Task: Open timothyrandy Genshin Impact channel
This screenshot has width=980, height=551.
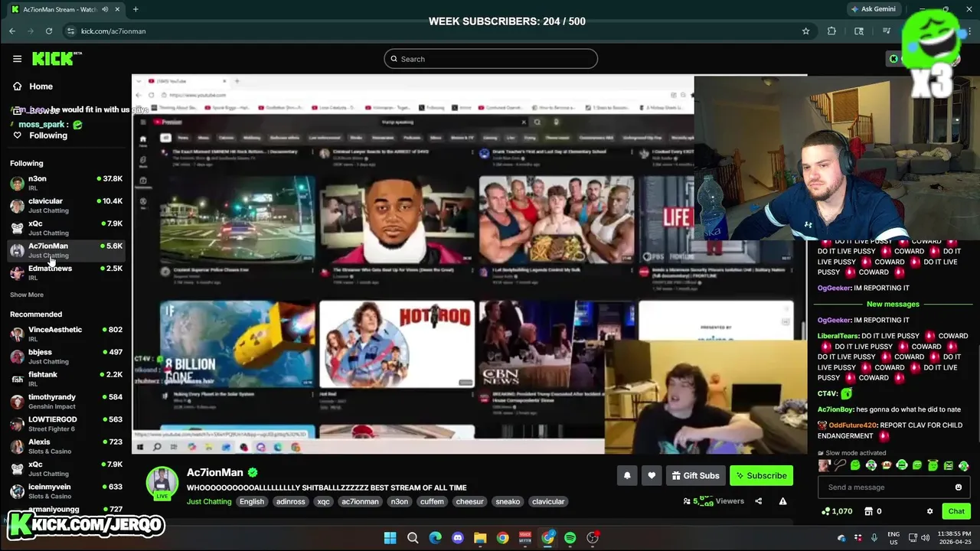Action: point(66,402)
